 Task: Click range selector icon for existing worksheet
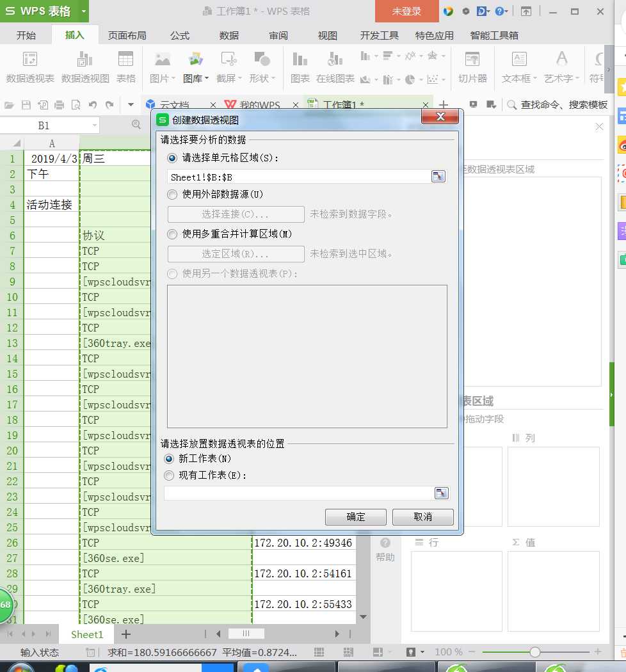pyautogui.click(x=441, y=493)
